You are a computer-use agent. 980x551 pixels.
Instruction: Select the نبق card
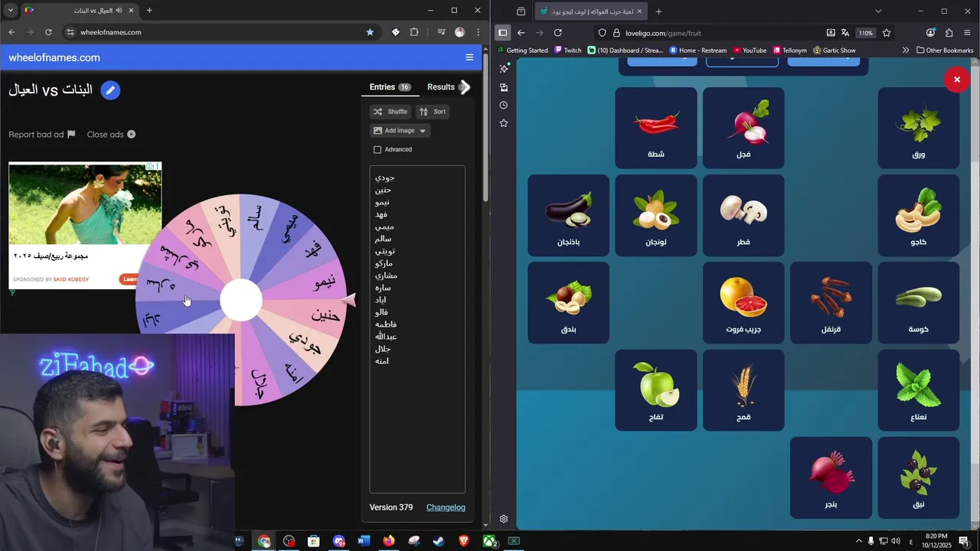coord(919,478)
